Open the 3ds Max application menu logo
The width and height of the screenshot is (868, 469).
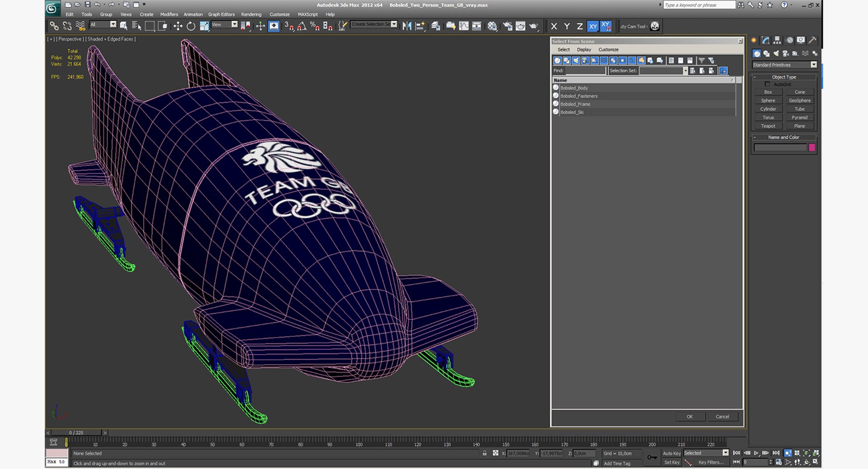point(52,8)
